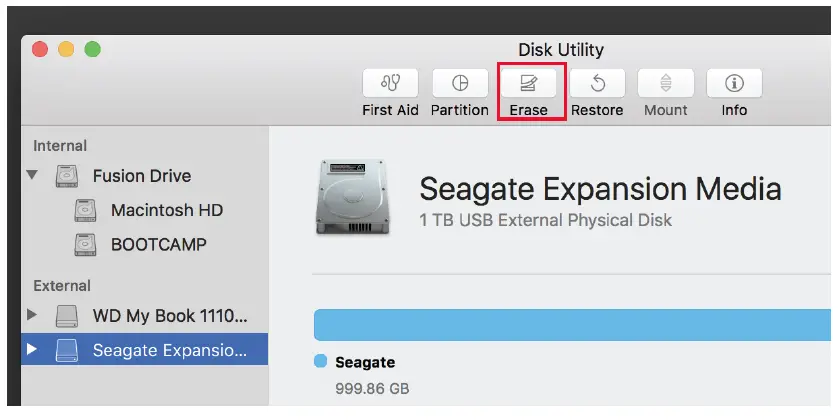Collapse the Fusion Drive disclosure triangle
This screenshot has height=420, width=839.
(33, 175)
